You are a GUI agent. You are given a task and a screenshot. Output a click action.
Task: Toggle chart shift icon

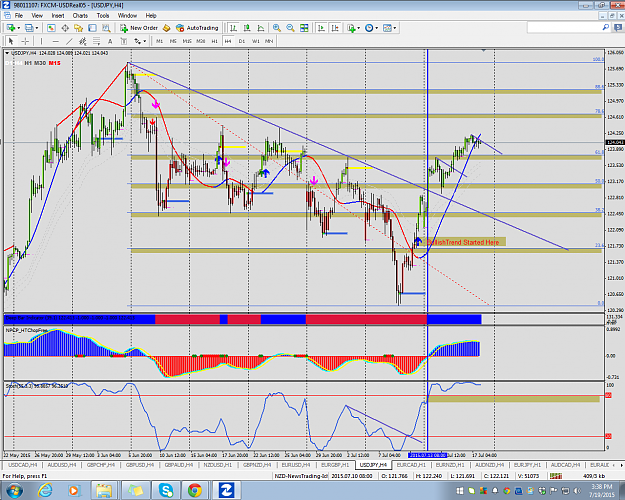click(x=335, y=28)
